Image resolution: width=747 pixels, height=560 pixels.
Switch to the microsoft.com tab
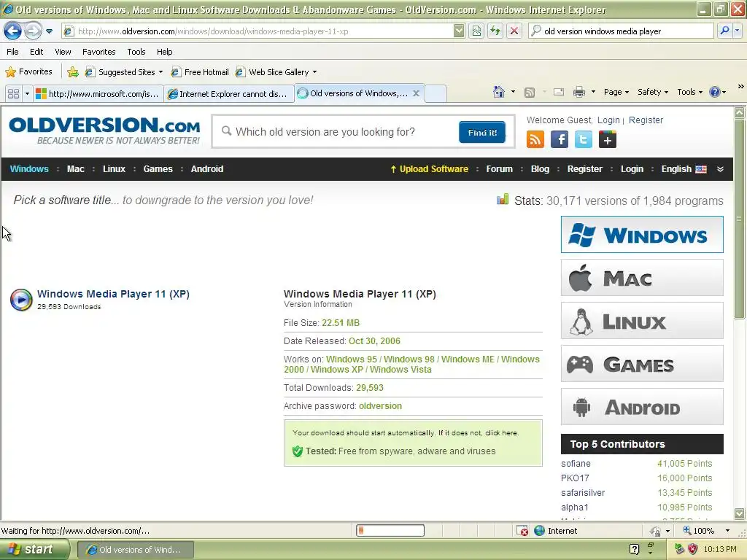pos(98,94)
